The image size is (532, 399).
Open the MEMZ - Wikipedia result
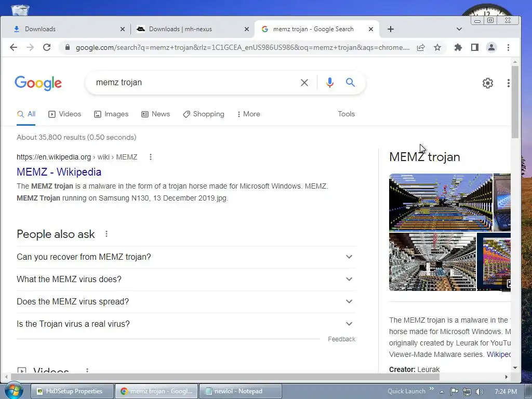point(59,172)
